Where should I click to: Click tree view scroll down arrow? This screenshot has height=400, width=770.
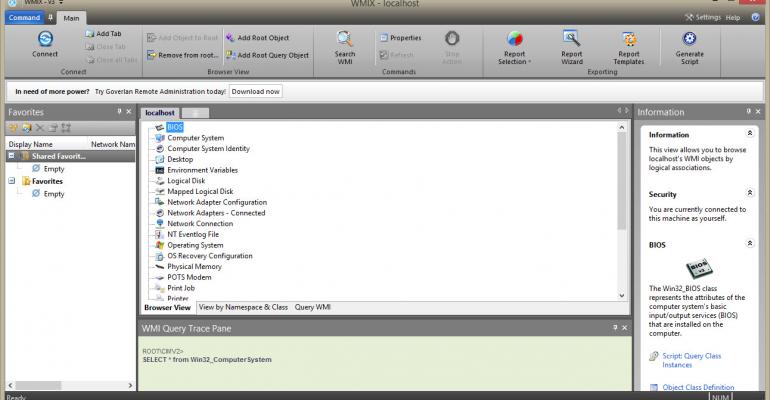point(622,295)
